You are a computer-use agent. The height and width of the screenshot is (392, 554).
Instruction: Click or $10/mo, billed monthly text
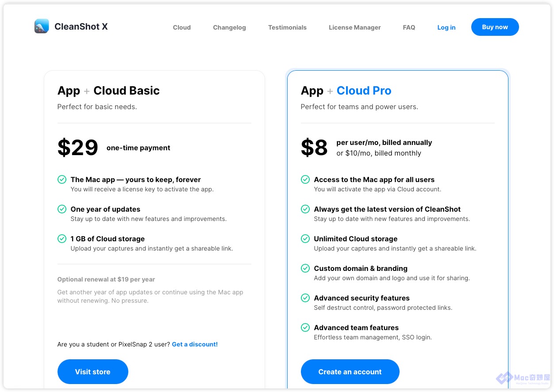[x=379, y=153]
